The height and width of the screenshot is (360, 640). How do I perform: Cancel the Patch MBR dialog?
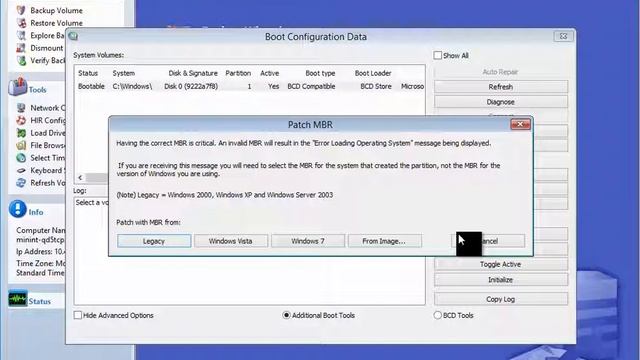pyautogui.click(x=489, y=241)
